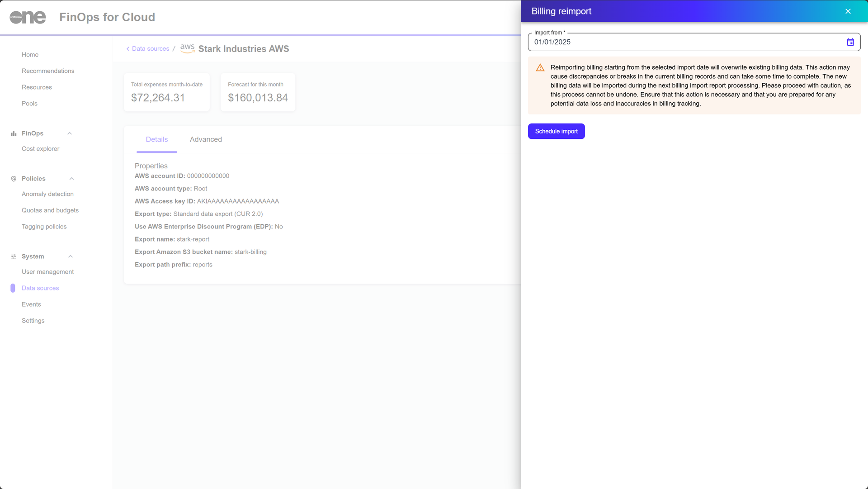This screenshot has height=489, width=868.
Task: Select Data sources in sidebar
Action: tap(40, 288)
